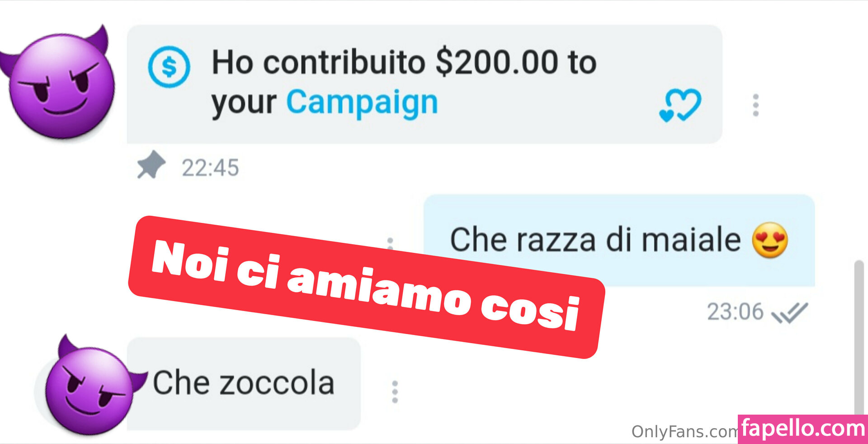The height and width of the screenshot is (444, 868).
Task: Click the blue dollar sign tip icon
Action: click(x=169, y=67)
